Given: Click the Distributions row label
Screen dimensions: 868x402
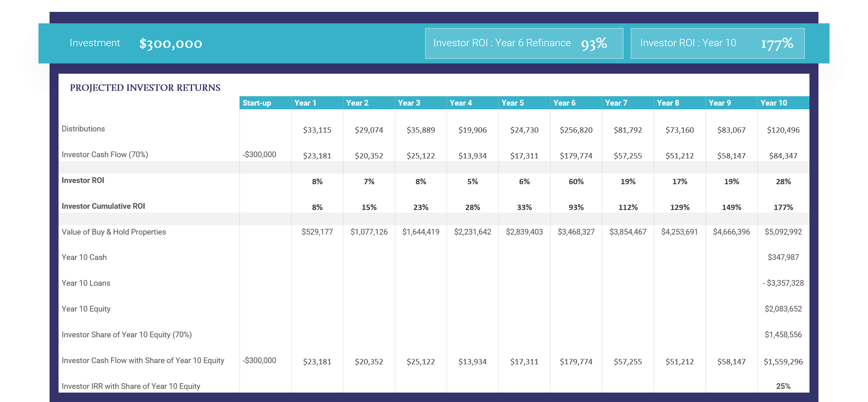Looking at the screenshot, I should click(83, 129).
